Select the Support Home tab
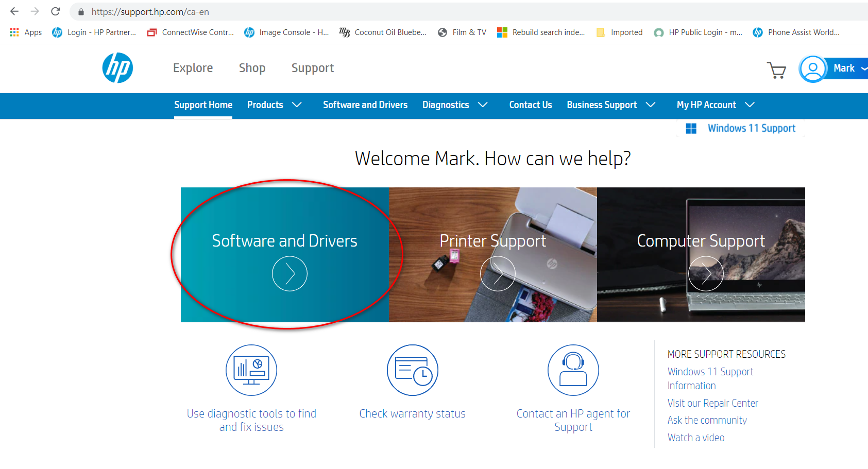Viewport: 868px width, 469px height. pyautogui.click(x=203, y=105)
